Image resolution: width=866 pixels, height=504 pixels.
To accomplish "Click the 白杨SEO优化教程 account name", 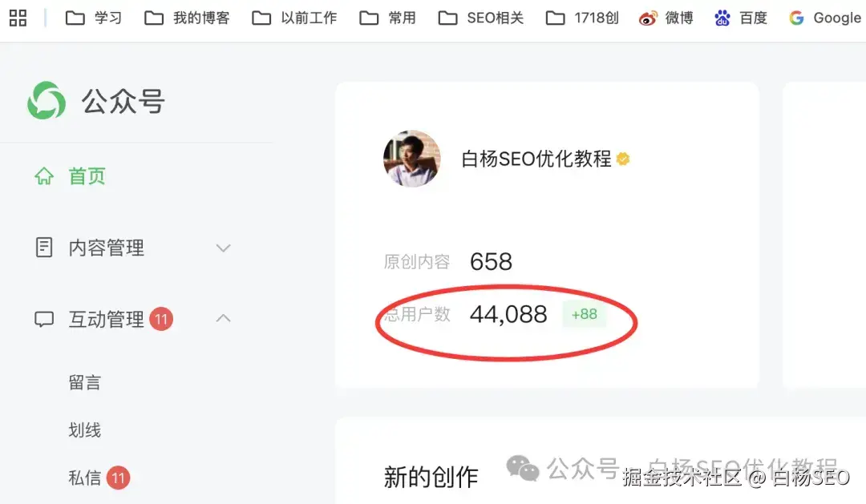I will (536, 159).
